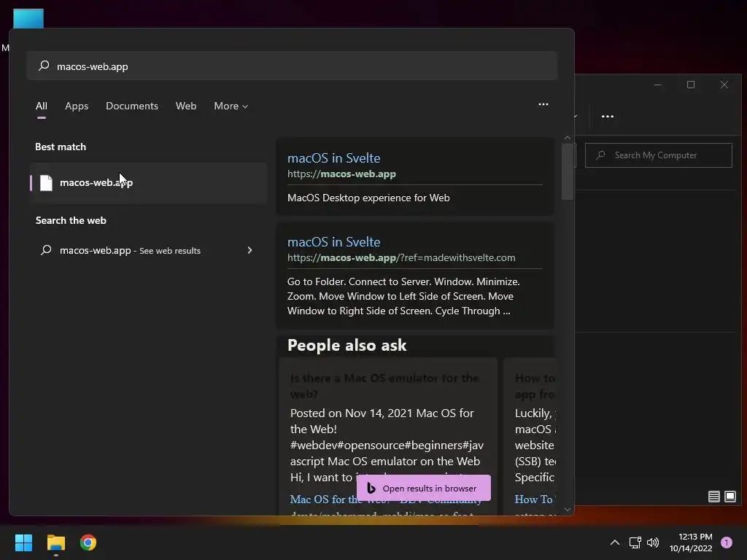Click the scroll up arrow in results pane
Screen dimensions: 747x560
click(567, 138)
